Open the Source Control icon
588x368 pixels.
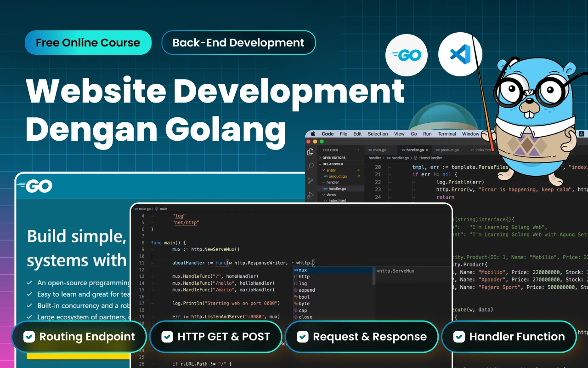(x=310, y=181)
